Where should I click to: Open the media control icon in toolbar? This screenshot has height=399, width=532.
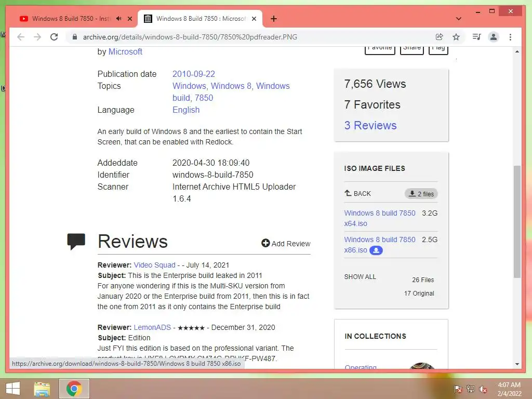(477, 37)
